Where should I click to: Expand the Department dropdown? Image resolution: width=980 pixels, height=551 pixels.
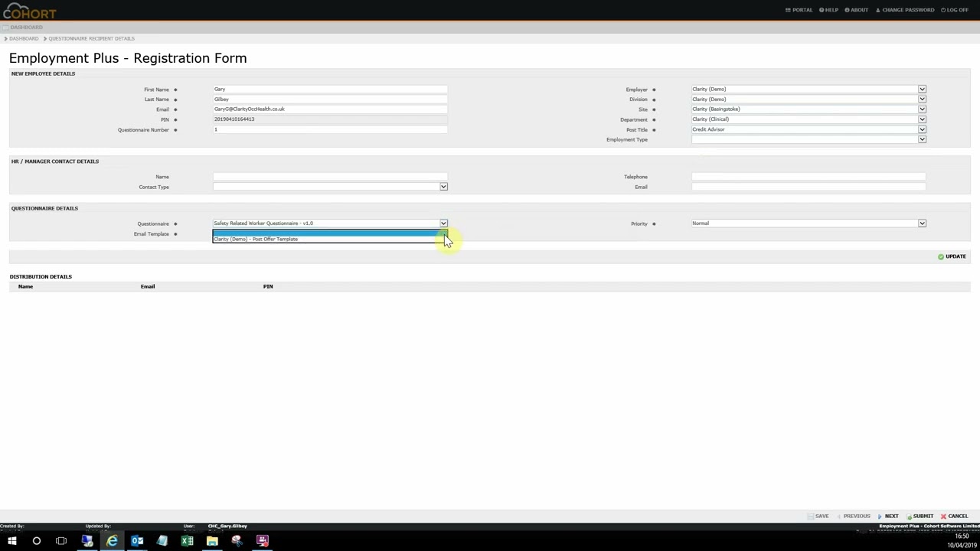[922, 119]
